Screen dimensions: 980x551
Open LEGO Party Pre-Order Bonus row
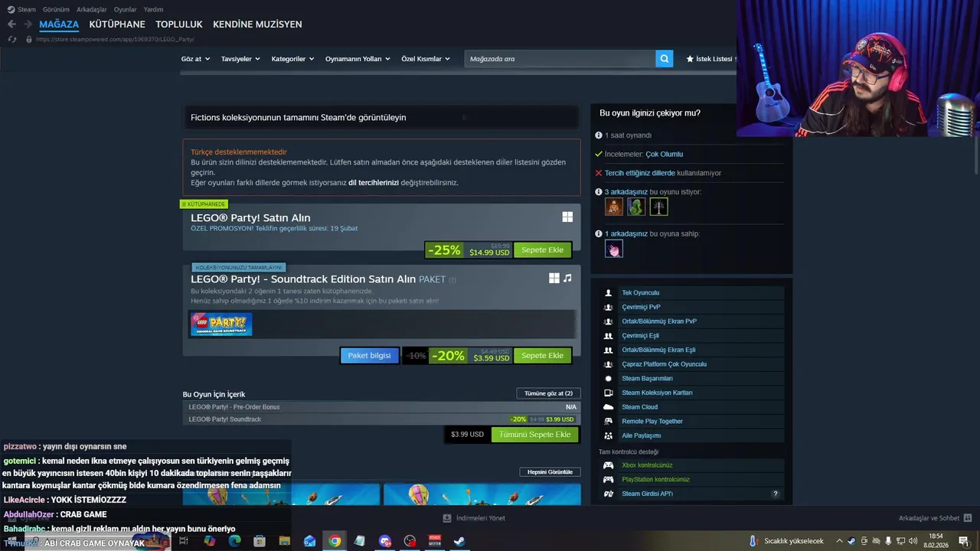point(381,407)
